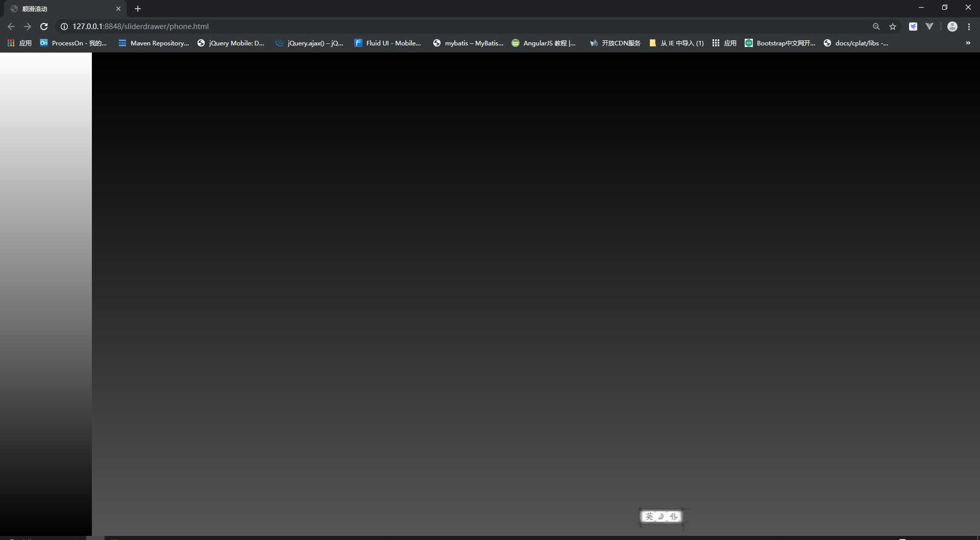
Task: Switch input language with 英 indicator
Action: click(649, 517)
